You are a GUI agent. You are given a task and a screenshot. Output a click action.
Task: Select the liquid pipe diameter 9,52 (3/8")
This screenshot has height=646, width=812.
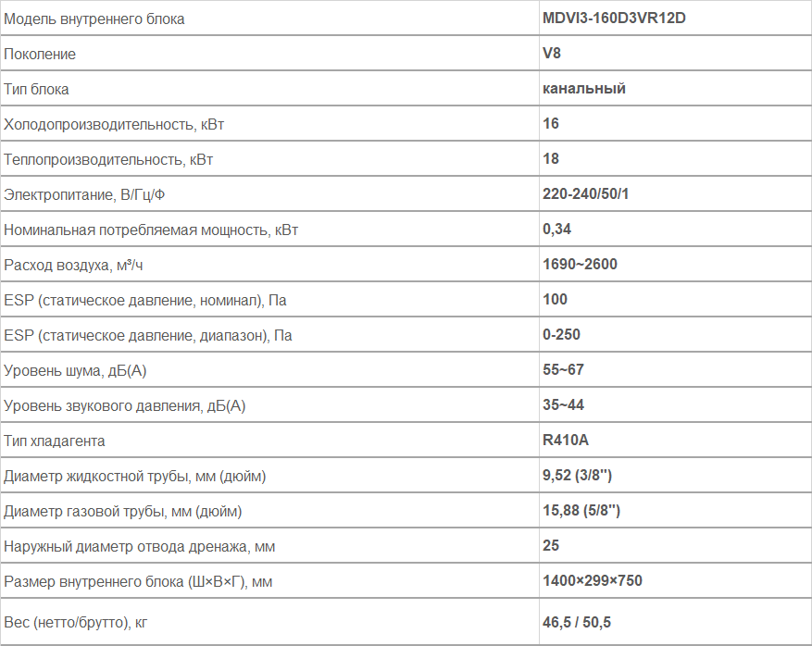(577, 475)
